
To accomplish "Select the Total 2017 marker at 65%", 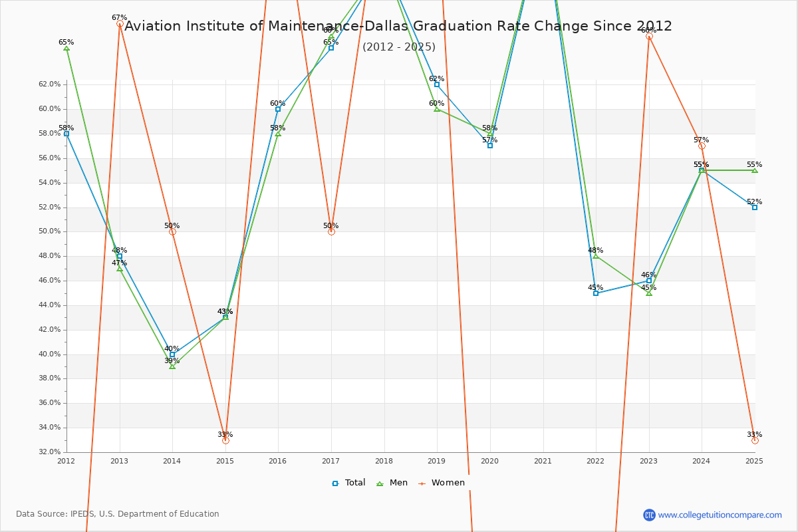I will coord(331,48).
